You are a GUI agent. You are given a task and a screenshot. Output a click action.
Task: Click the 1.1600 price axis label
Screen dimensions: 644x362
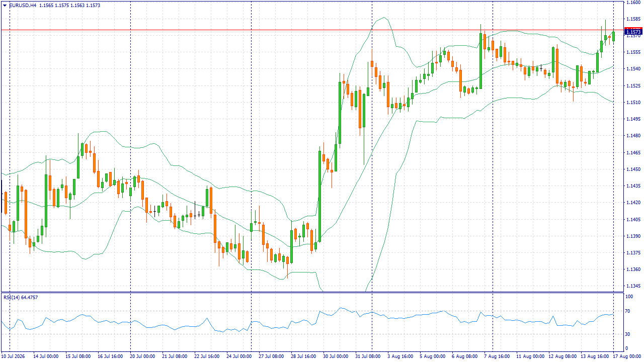tap(633, 3)
